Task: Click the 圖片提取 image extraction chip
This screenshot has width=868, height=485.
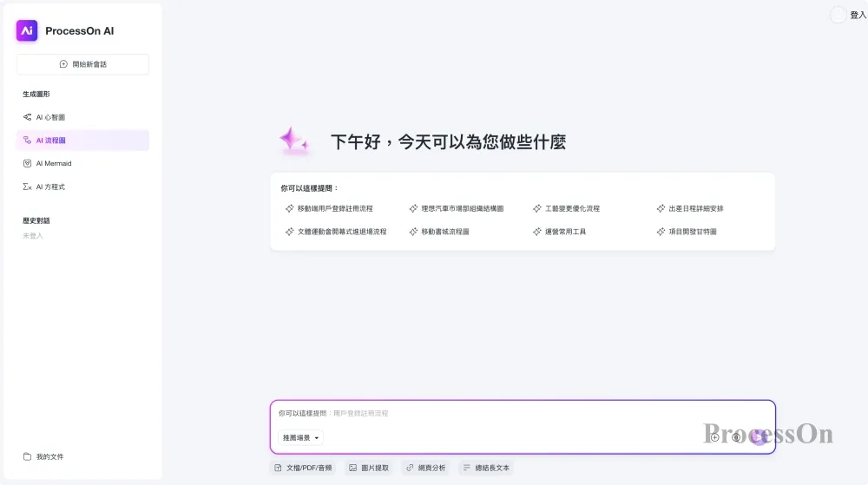Action: pyautogui.click(x=369, y=468)
